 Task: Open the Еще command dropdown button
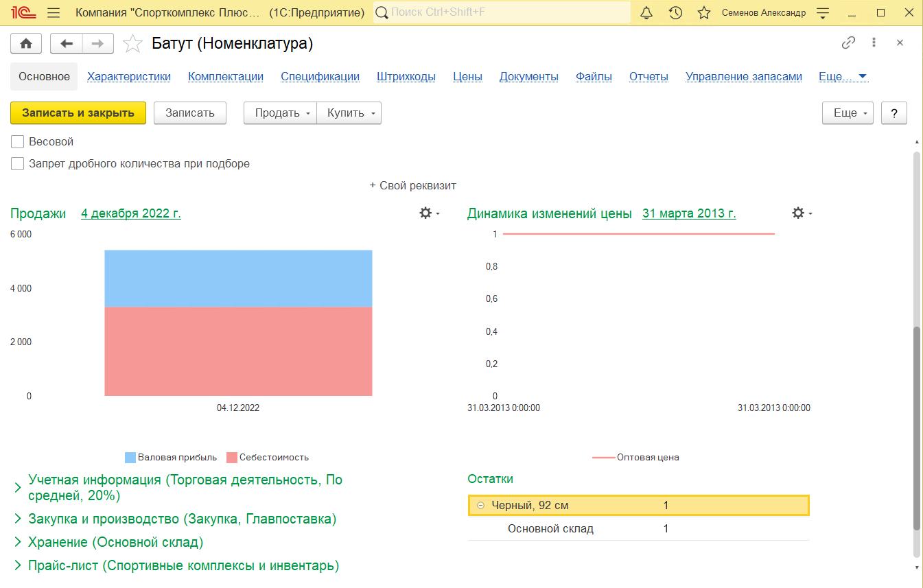click(x=848, y=113)
